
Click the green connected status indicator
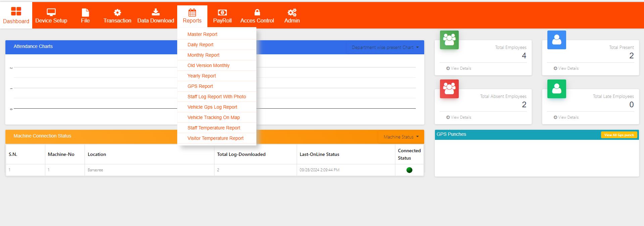(x=409, y=170)
